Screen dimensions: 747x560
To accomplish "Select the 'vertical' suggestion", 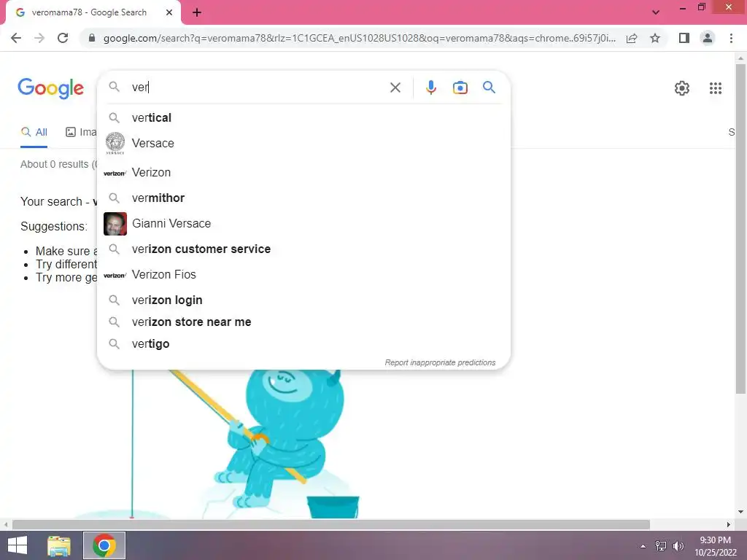I will [303, 117].
